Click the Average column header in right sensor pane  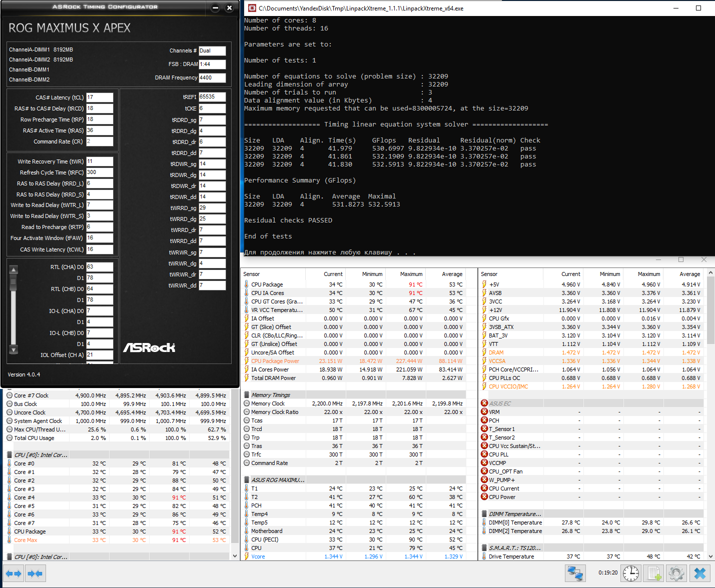683,274
